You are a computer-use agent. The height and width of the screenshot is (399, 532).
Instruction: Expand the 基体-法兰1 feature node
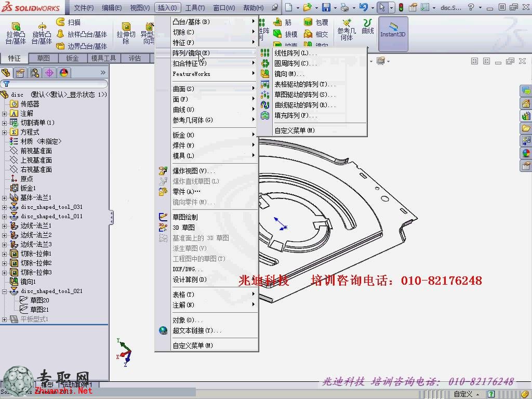4,198
